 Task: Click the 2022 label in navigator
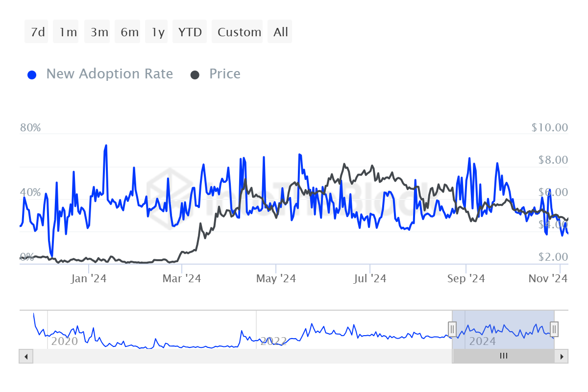coord(273,341)
